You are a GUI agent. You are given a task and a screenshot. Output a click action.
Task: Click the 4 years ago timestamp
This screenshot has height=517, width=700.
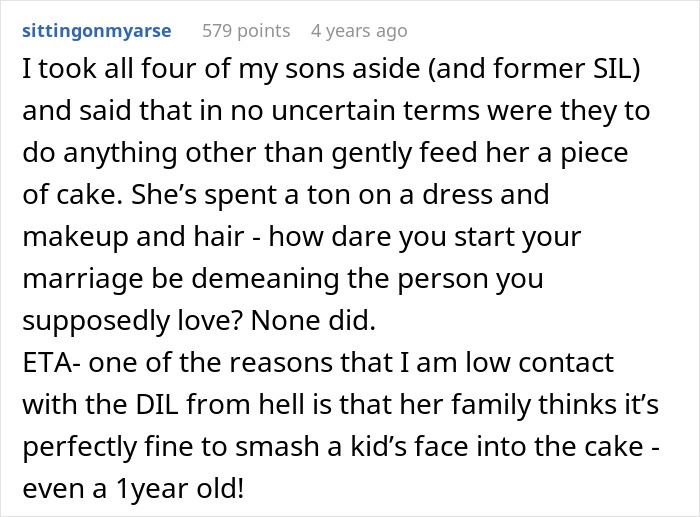(x=359, y=31)
